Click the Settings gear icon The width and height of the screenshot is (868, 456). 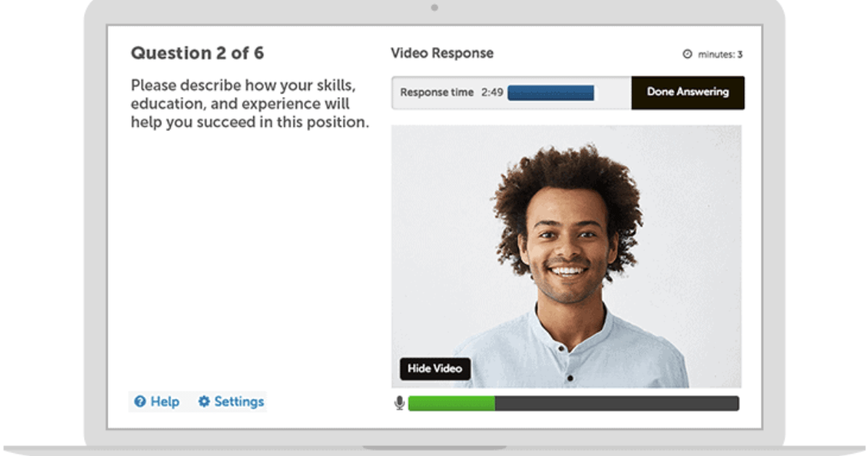coord(204,402)
